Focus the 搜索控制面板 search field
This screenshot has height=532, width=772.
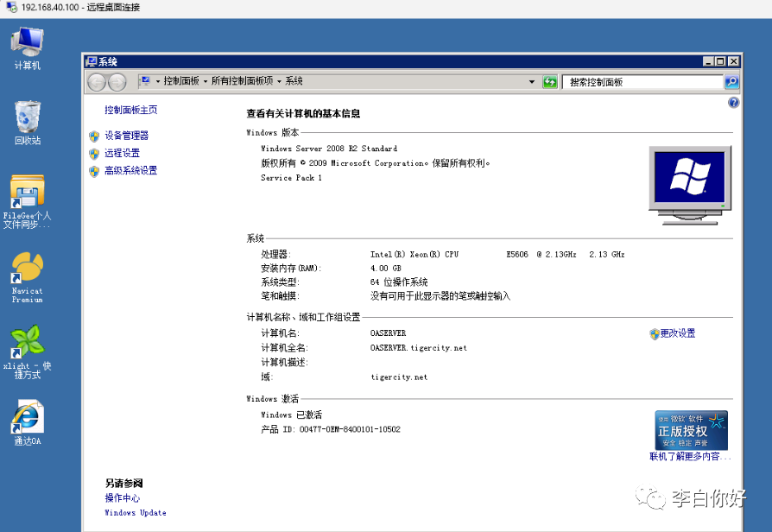click(x=642, y=82)
